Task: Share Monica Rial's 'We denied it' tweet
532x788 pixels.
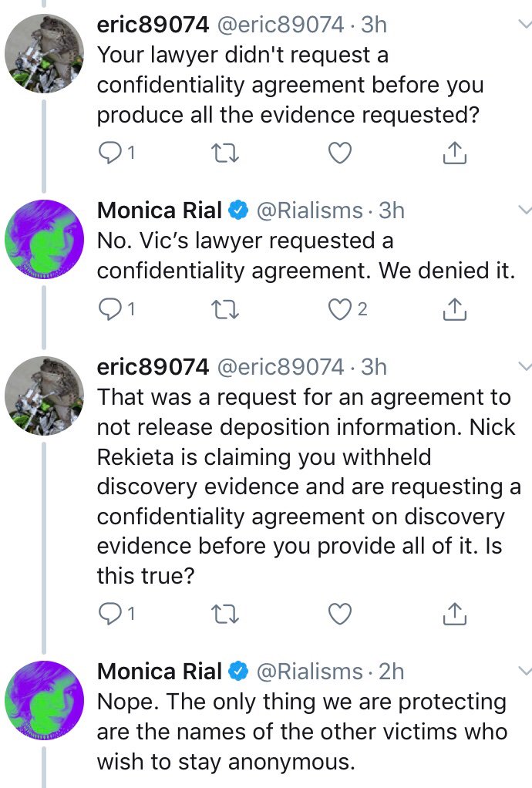Action: (455, 308)
